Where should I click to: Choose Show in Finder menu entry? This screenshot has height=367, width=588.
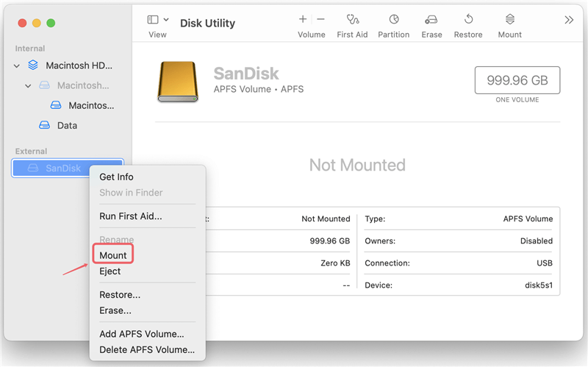point(131,193)
